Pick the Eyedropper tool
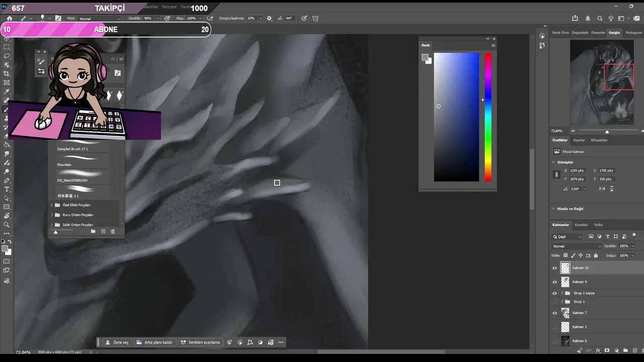Image resolution: width=644 pixels, height=362 pixels. (x=7, y=92)
